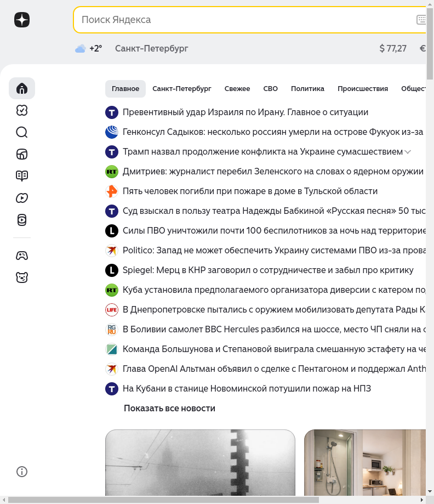Viewport: 434px width, 504px height.
Task: Open OpenAI Altman Pentagon headline
Action: (x=274, y=369)
